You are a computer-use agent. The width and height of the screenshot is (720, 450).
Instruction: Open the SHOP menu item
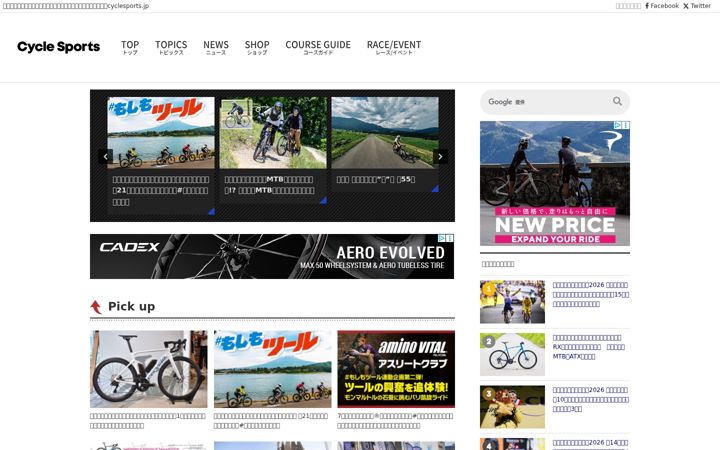click(257, 47)
